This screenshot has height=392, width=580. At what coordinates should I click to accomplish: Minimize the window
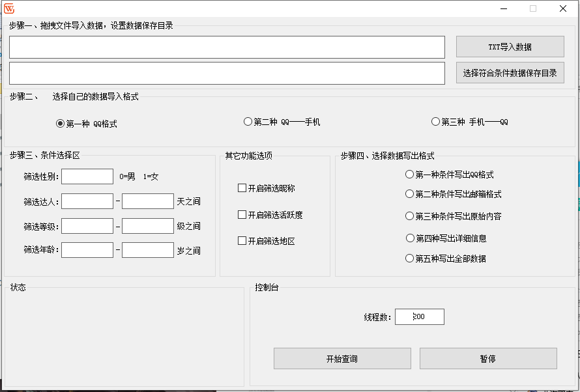coord(504,8)
